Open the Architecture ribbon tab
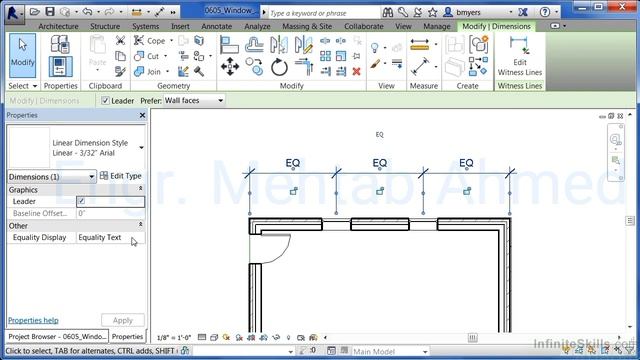The height and width of the screenshot is (360, 640). pos(58,26)
